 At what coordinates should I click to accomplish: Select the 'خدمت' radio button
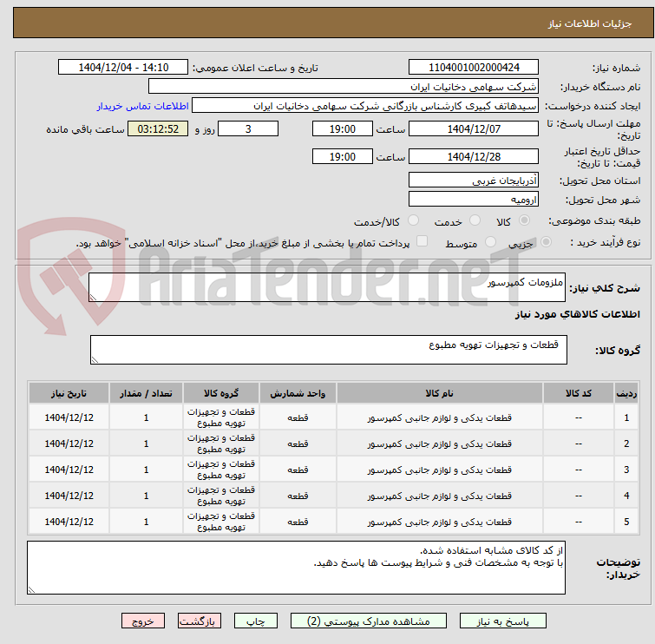pos(475,220)
